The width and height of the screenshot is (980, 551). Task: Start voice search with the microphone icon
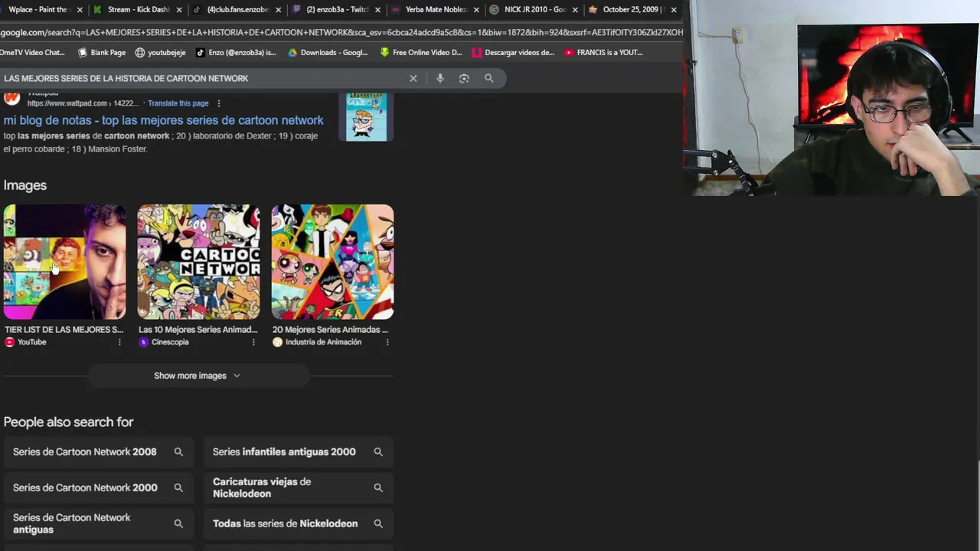pyautogui.click(x=440, y=78)
